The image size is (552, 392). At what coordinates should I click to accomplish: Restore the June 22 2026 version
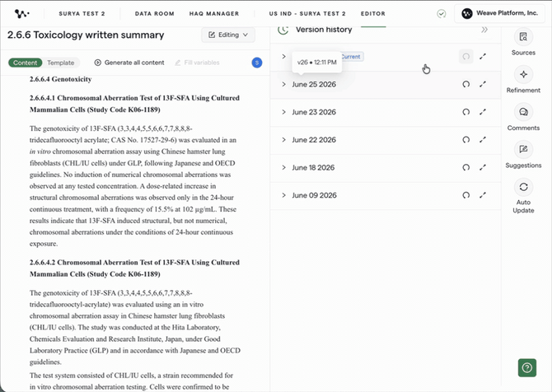click(x=465, y=140)
